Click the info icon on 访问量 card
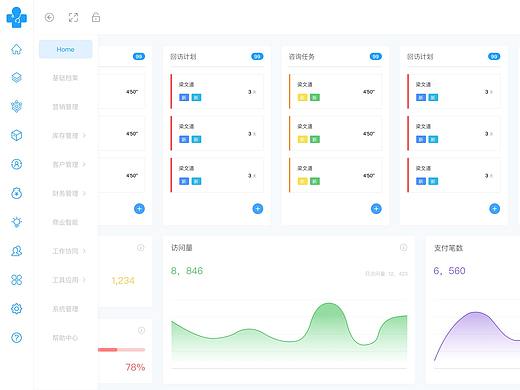This screenshot has width=520, height=390. [x=403, y=247]
